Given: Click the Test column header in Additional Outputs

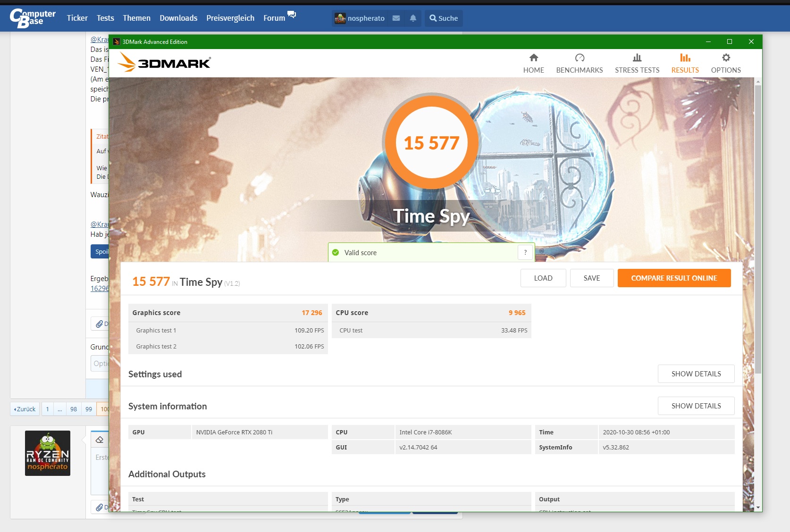Looking at the screenshot, I should (x=228, y=499).
